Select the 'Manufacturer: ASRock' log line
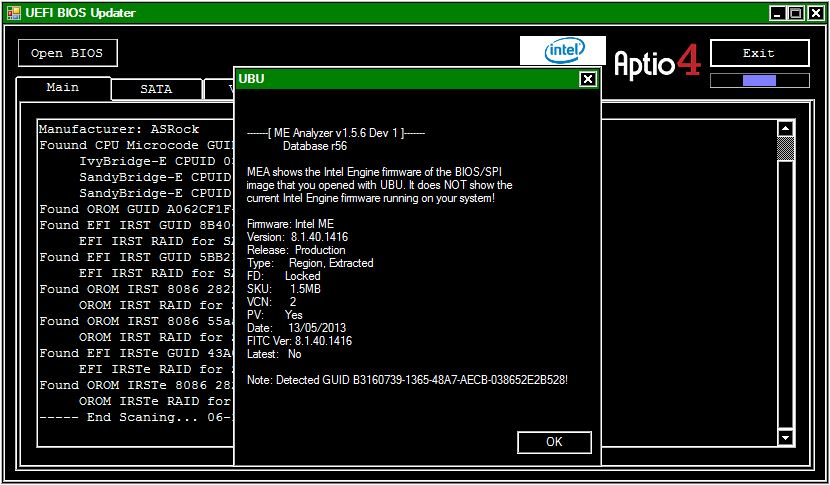 pyautogui.click(x=119, y=129)
